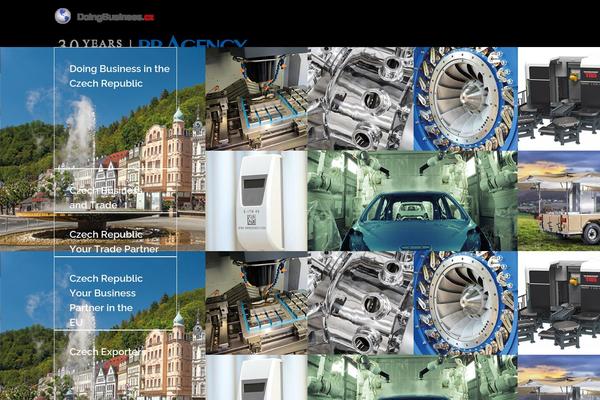Click the 30 Years PR Agency banner
The width and height of the screenshot is (600, 400).
click(153, 42)
